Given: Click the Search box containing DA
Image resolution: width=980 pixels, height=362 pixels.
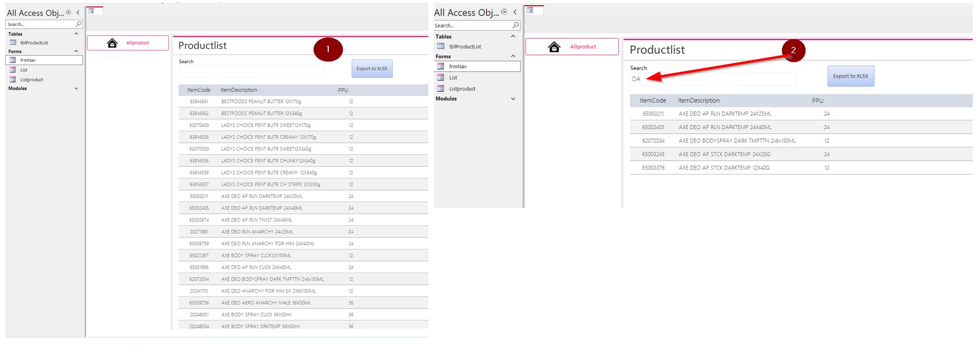Looking at the screenshot, I should click(713, 79).
